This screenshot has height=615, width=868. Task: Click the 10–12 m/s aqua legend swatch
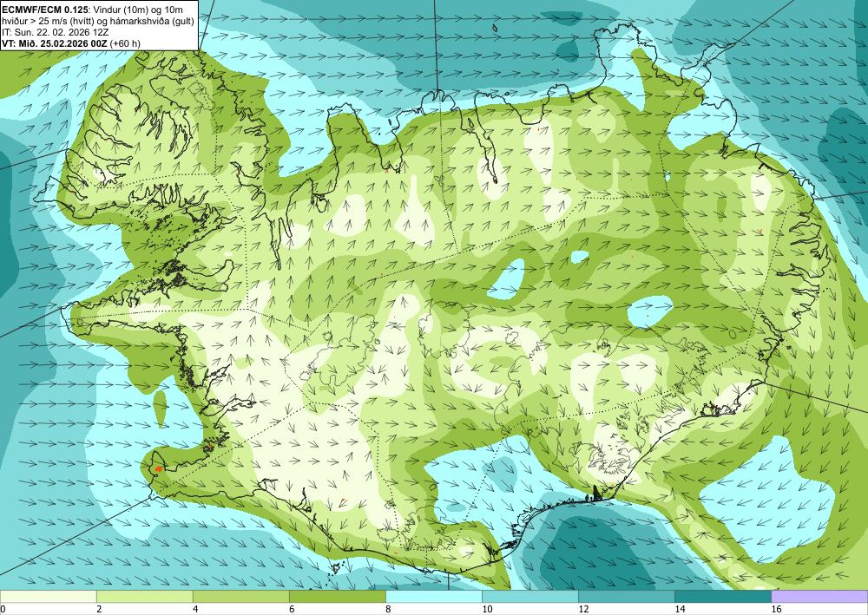pos(529,597)
